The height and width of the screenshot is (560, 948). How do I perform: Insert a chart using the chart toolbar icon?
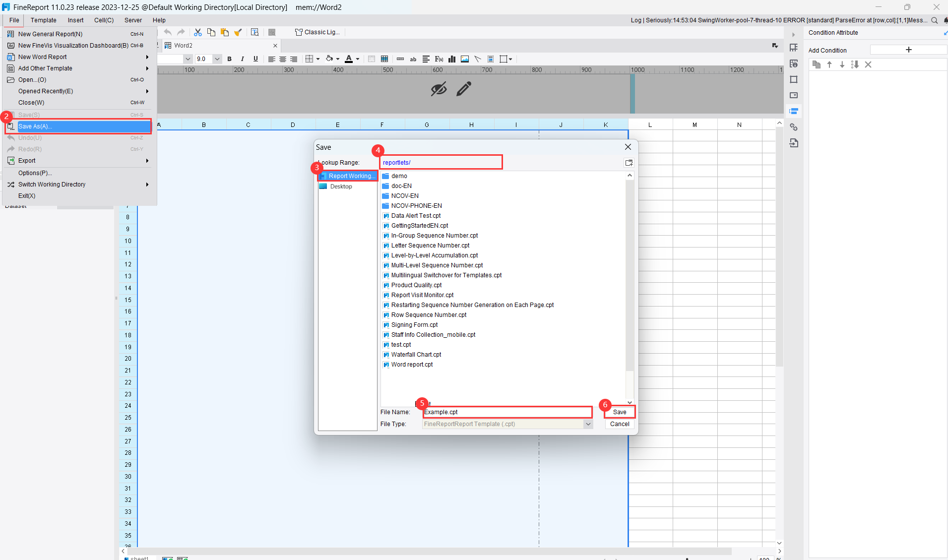pyautogui.click(x=451, y=59)
